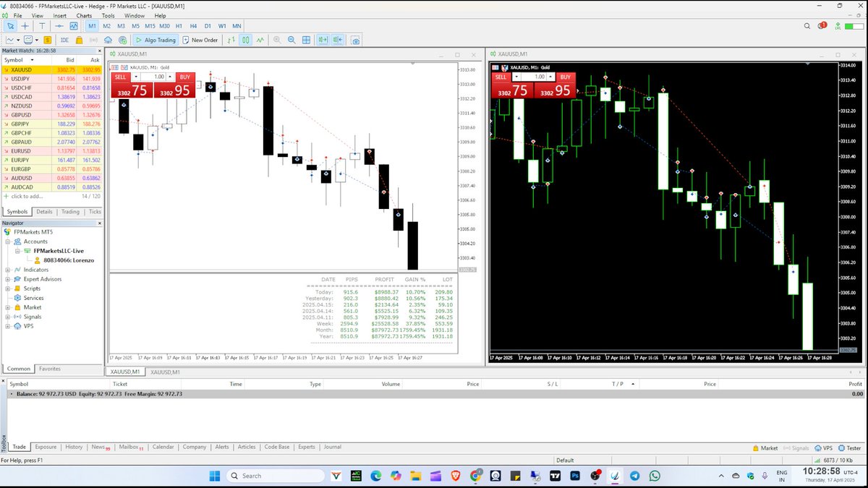Switch to the Journal tab in Toolbox

tap(332, 447)
